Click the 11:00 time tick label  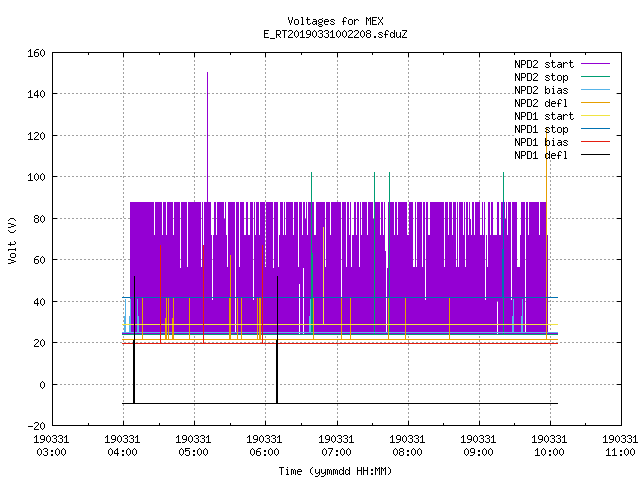tap(620, 452)
